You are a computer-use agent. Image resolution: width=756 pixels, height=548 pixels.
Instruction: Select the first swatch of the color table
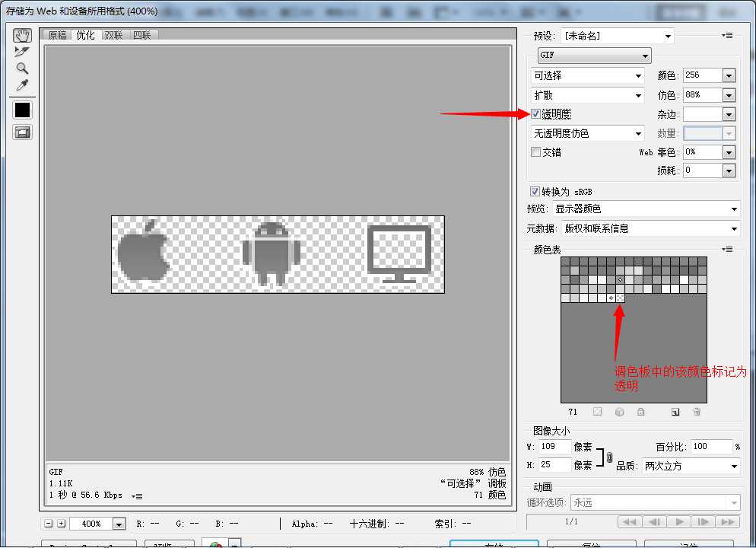coord(565,261)
